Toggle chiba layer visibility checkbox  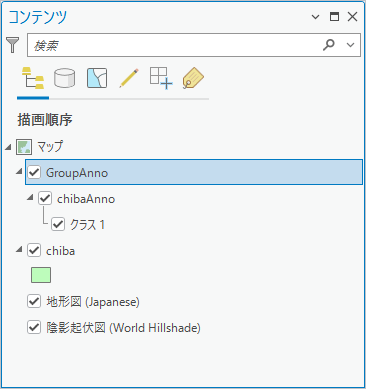coord(34,250)
